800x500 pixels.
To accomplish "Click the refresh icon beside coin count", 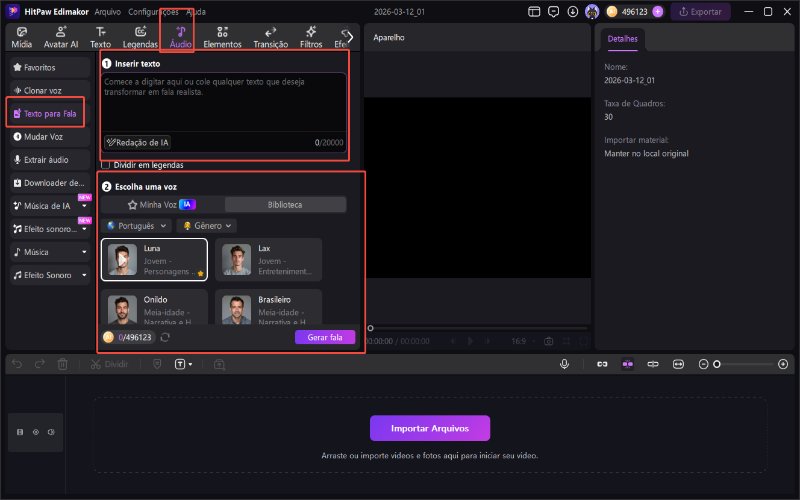I will [165, 337].
